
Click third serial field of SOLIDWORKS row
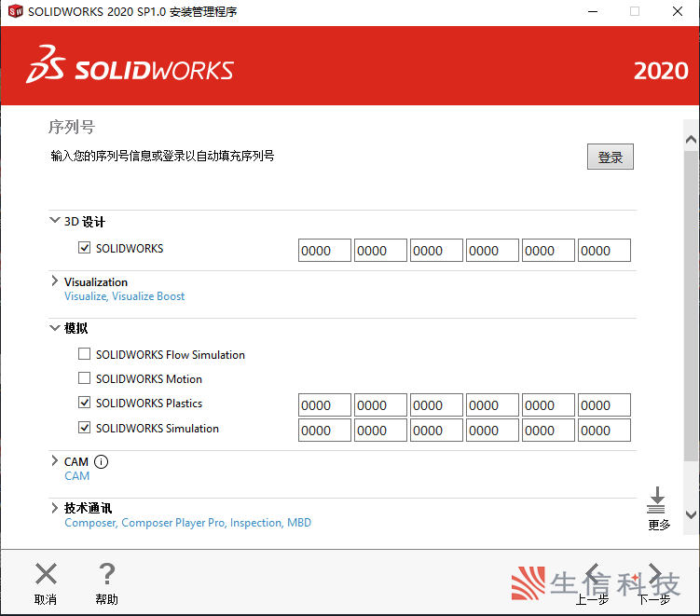coord(436,251)
